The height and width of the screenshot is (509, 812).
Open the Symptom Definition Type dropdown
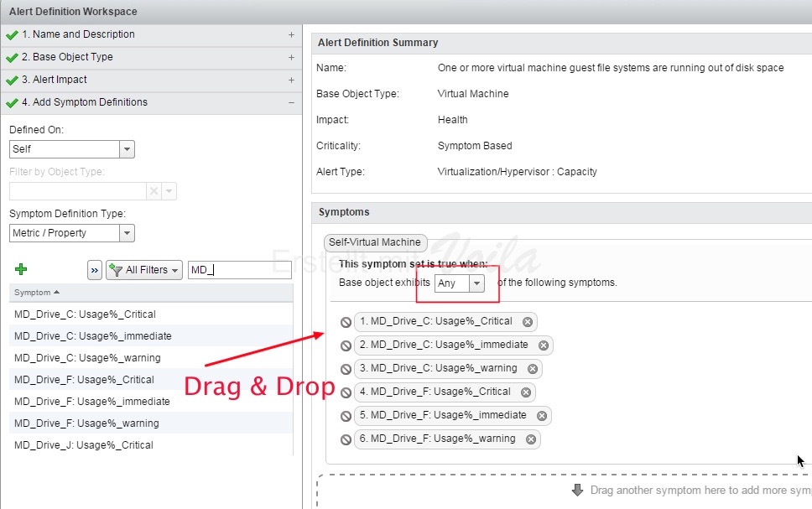click(x=127, y=233)
